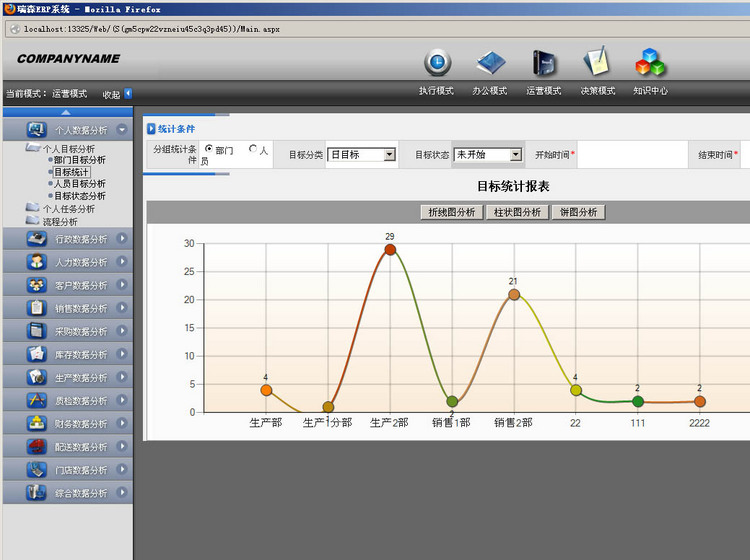Screen dimensions: 750x560
Task: Switch to 办公模式 book icon
Action: coord(490,63)
